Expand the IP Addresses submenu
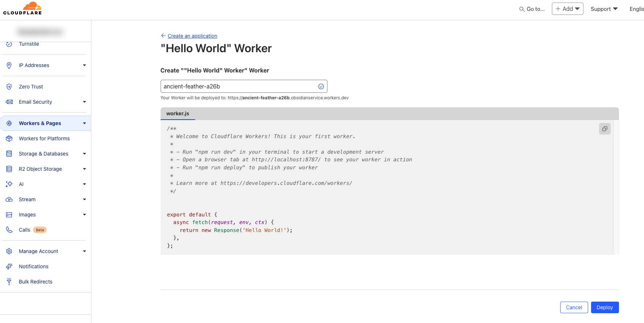 tap(84, 65)
